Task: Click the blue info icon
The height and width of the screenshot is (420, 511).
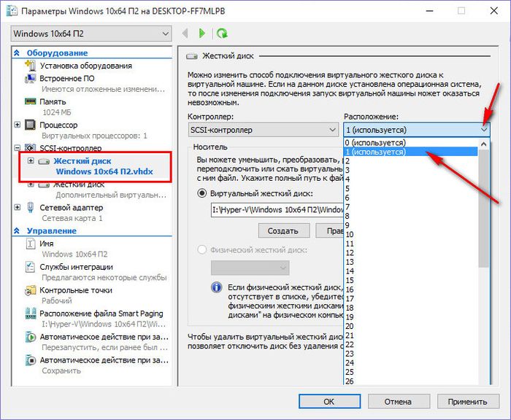Action: pos(217,287)
